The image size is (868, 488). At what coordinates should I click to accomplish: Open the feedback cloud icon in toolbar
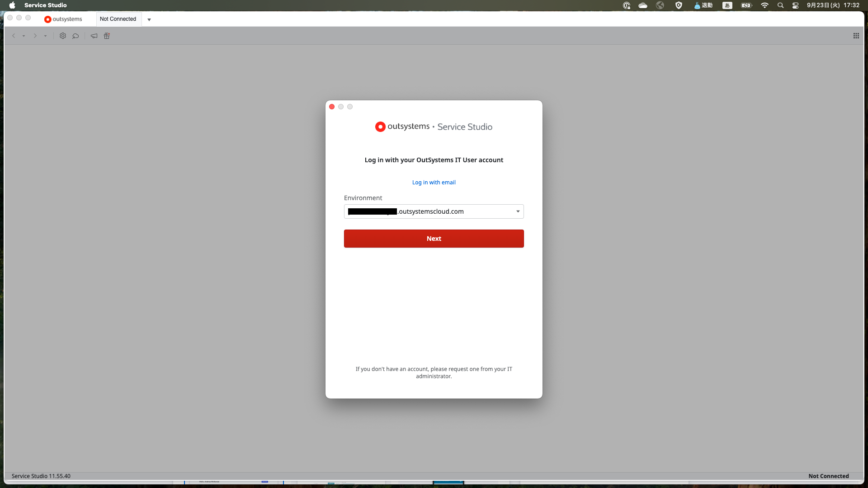tap(75, 36)
